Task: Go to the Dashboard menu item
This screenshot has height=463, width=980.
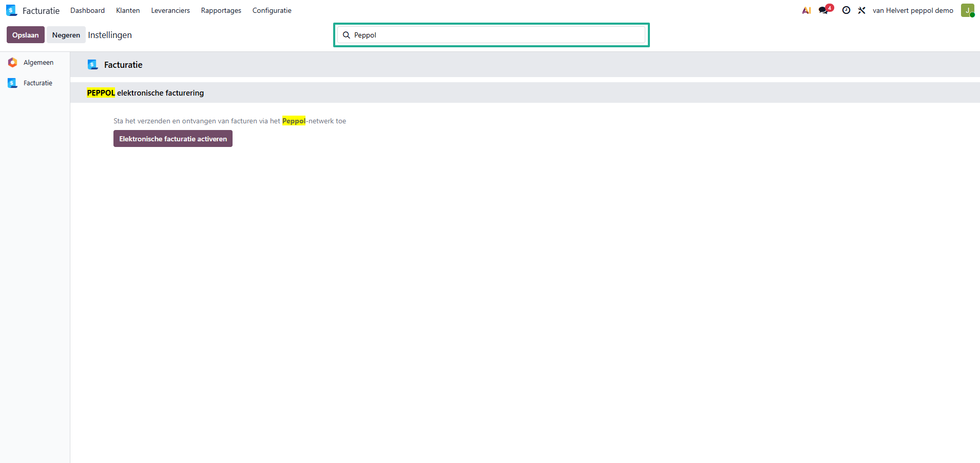Action: pyautogui.click(x=87, y=10)
